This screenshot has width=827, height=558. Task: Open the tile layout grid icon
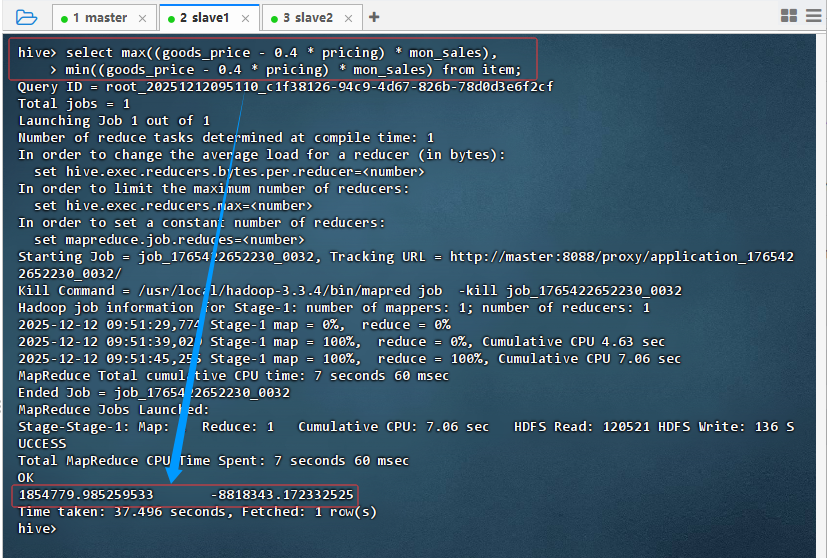point(789,16)
